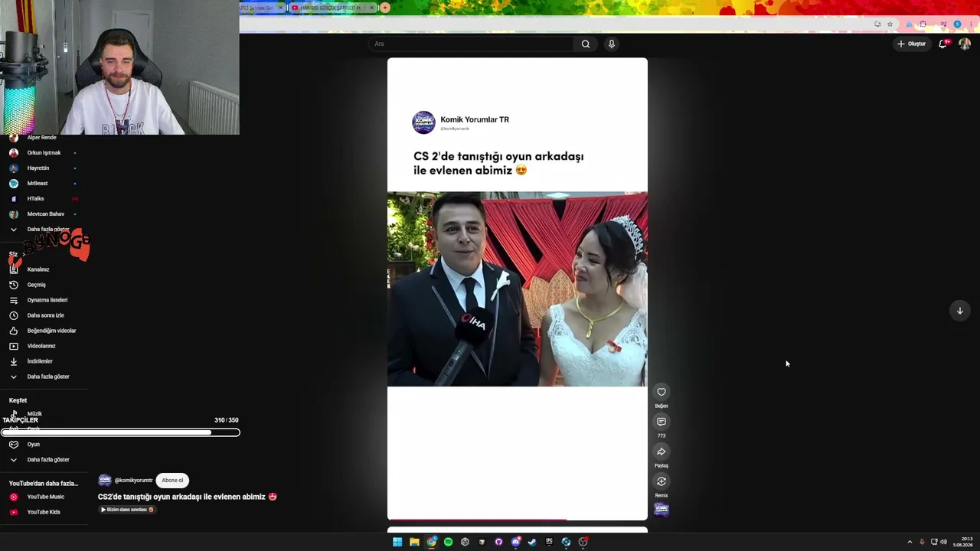Screen dimensions: 980x551
Task: Open the YouTube account avatar menu
Action: point(965,44)
